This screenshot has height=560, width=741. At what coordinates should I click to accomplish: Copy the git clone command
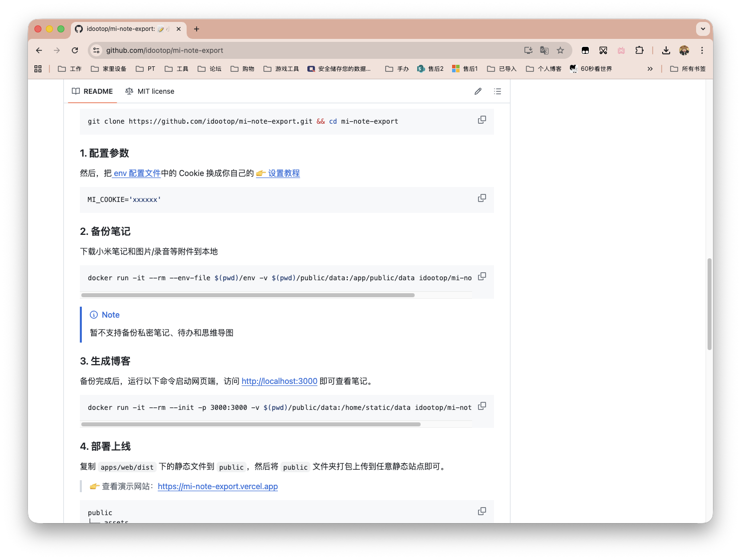[x=482, y=120]
